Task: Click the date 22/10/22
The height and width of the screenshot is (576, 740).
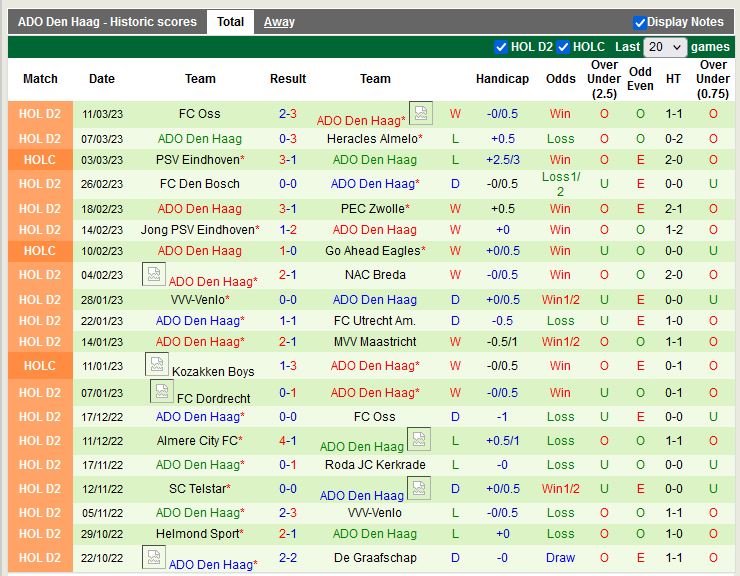Action: point(102,558)
